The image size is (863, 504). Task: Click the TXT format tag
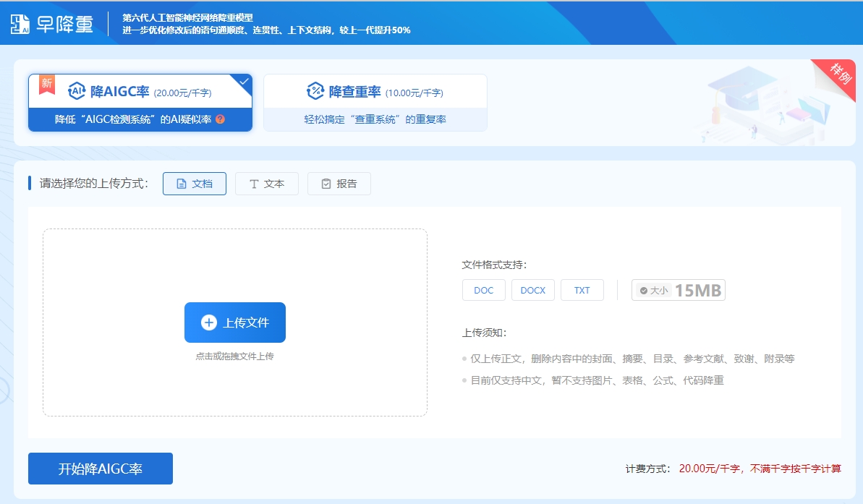(582, 290)
